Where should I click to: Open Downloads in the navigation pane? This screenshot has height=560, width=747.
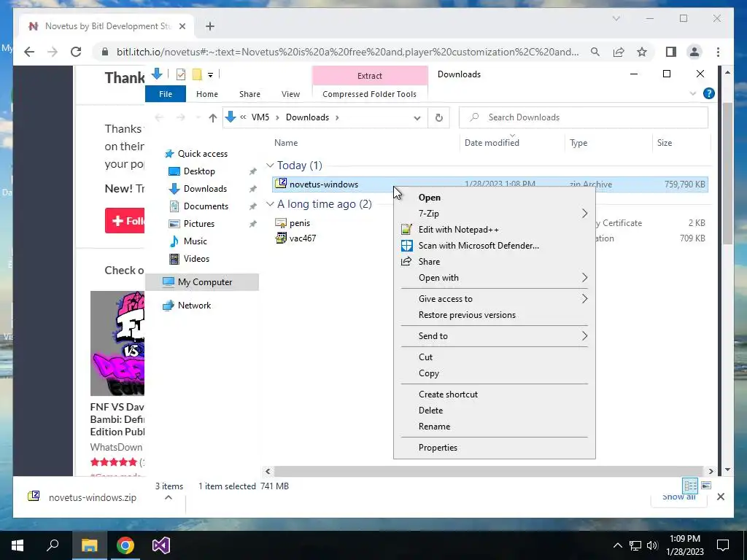pos(205,189)
